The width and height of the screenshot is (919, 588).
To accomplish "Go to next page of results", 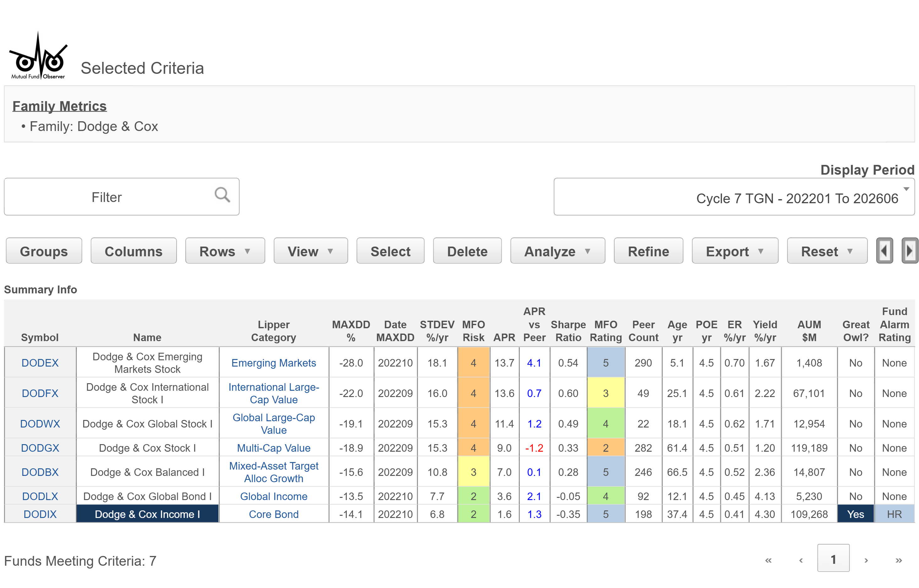I will click(x=866, y=560).
